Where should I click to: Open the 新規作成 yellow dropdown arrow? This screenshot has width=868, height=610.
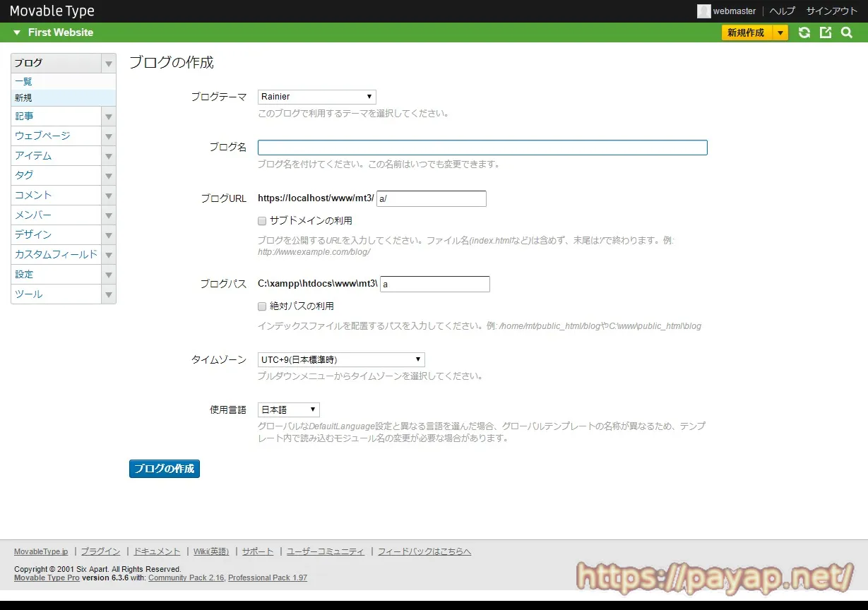coord(780,32)
